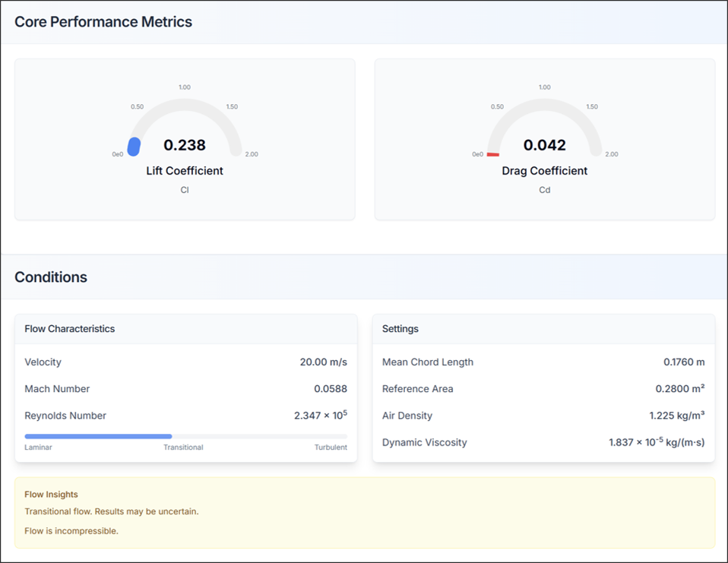The height and width of the screenshot is (563, 728).
Task: Click the Conditions section heading
Action: [x=51, y=277]
